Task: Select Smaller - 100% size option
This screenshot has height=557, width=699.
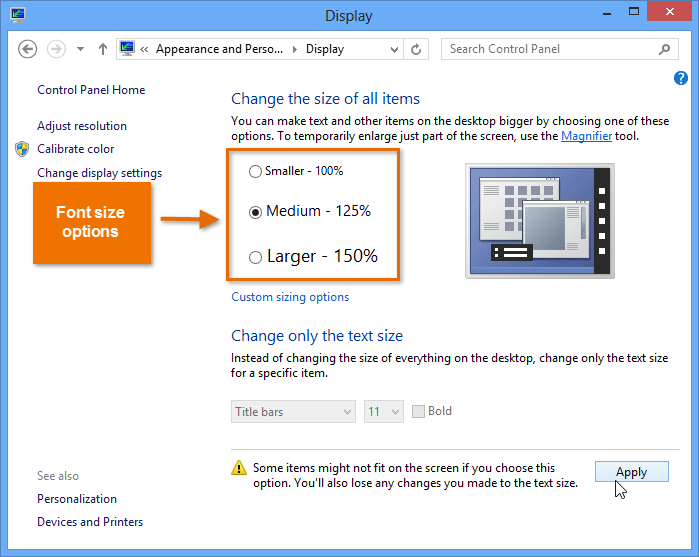Action: [255, 171]
